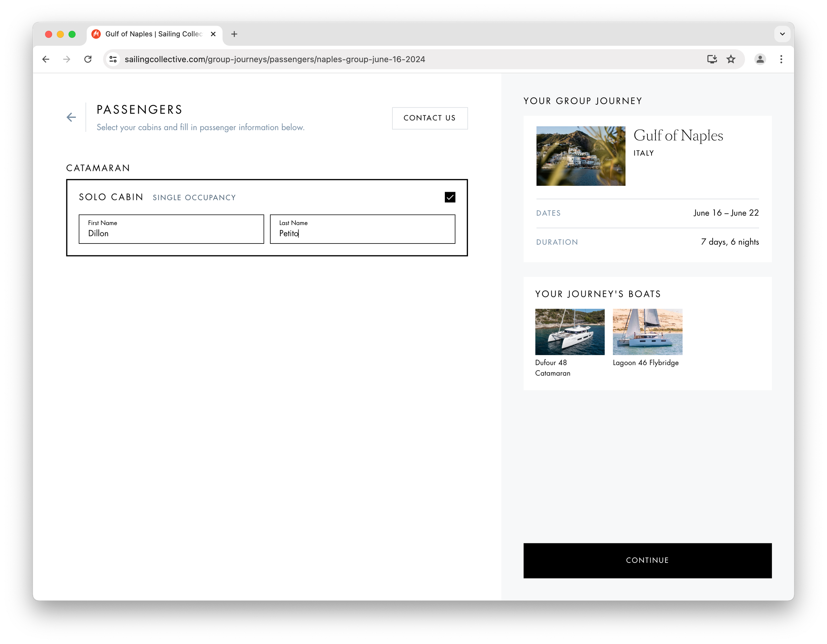Open site information icon in address bar
Screen dimensions: 827x644
point(113,59)
